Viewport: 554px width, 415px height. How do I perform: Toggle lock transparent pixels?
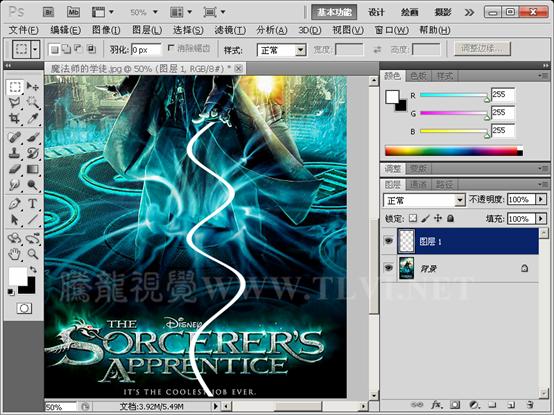coord(413,218)
